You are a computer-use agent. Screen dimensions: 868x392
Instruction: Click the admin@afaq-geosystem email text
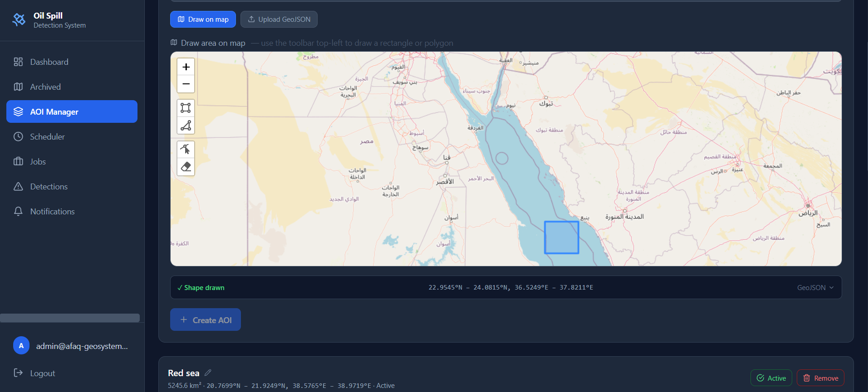(x=82, y=346)
